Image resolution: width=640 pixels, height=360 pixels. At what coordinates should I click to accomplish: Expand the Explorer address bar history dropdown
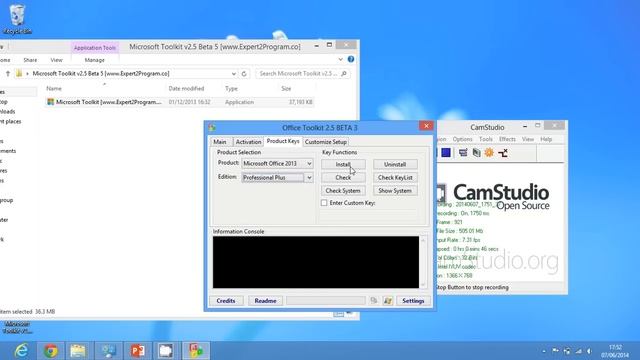233,74
